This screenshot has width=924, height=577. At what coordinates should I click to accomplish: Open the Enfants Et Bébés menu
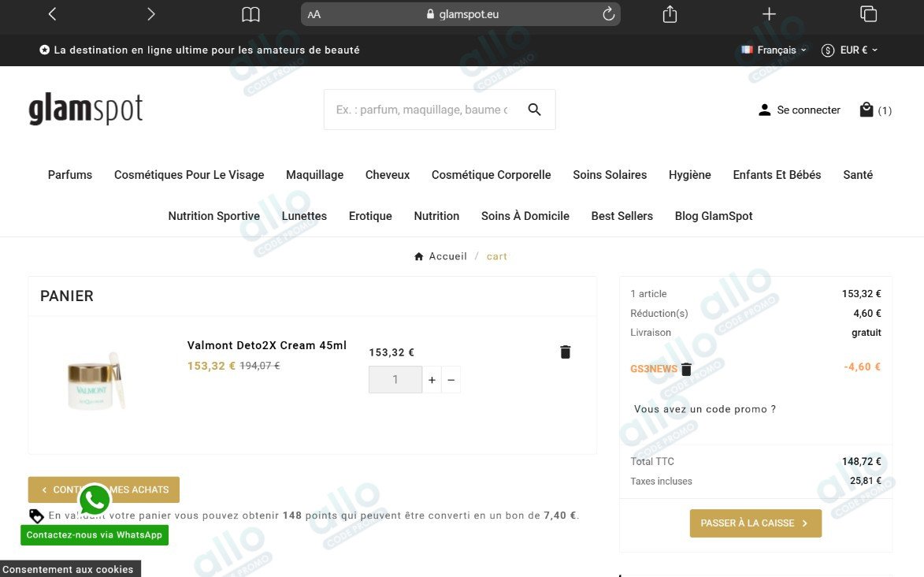pos(777,175)
